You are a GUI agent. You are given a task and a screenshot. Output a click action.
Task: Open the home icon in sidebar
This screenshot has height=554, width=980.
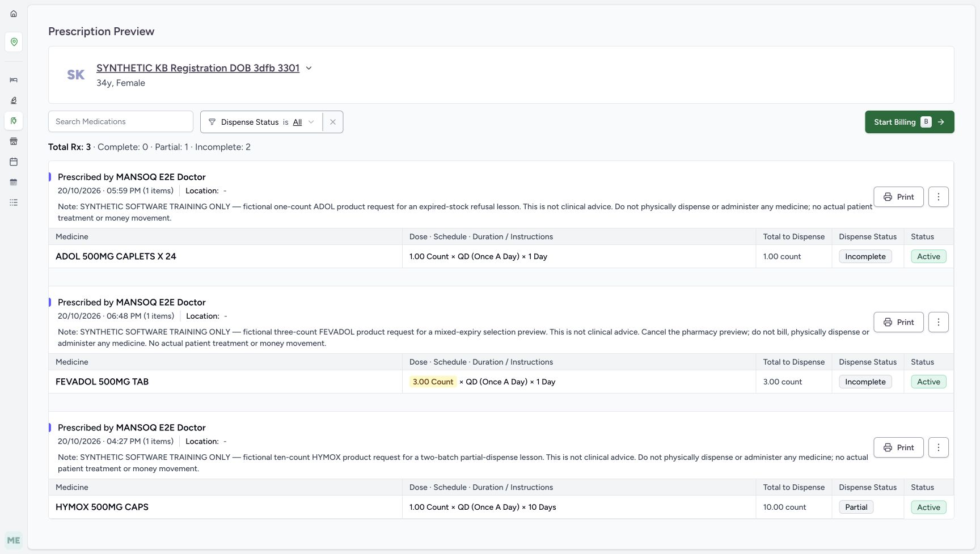14,14
